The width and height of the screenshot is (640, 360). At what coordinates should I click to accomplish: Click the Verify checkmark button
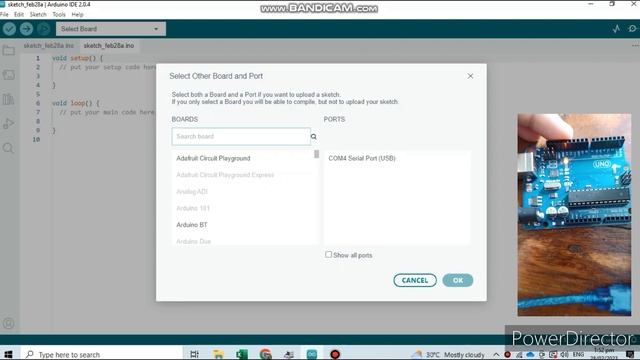pyautogui.click(x=9, y=29)
